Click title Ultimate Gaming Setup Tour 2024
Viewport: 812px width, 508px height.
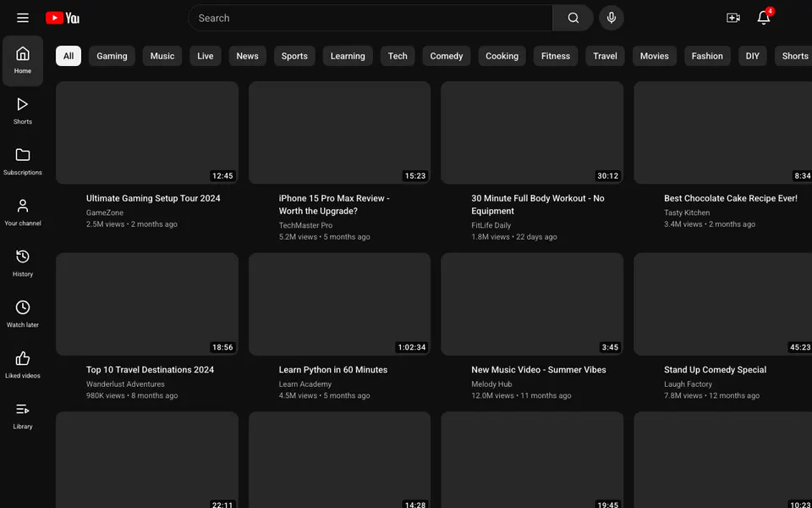pos(153,198)
